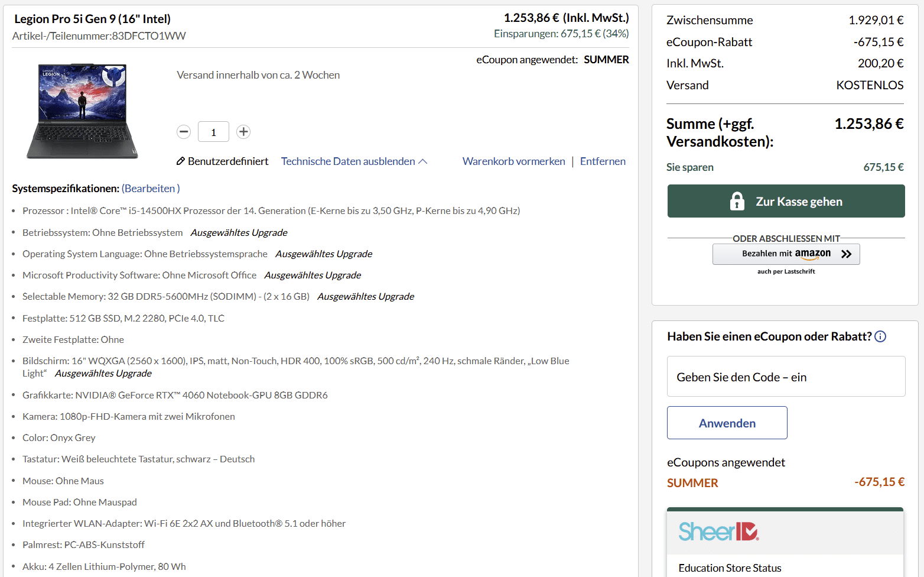Click the Integrierter WLAN-Adapter row
Screen dimensions: 924x577
184,523
